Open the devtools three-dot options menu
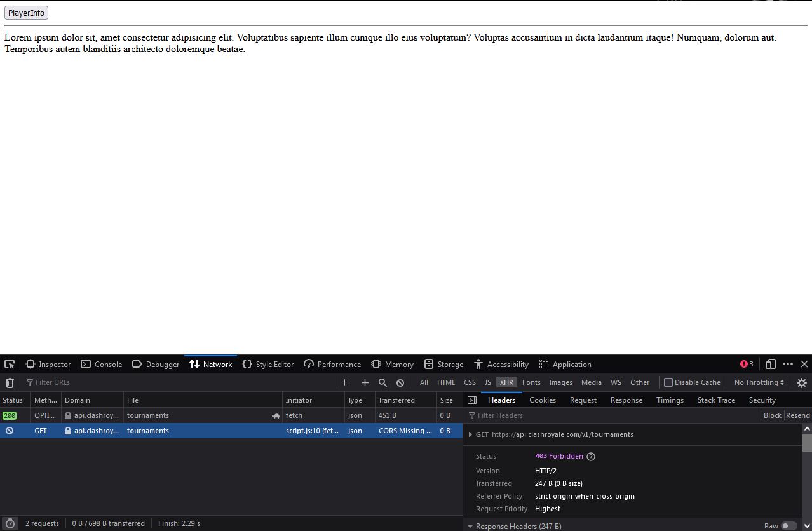Screen dimensions: 812x531 [788, 364]
